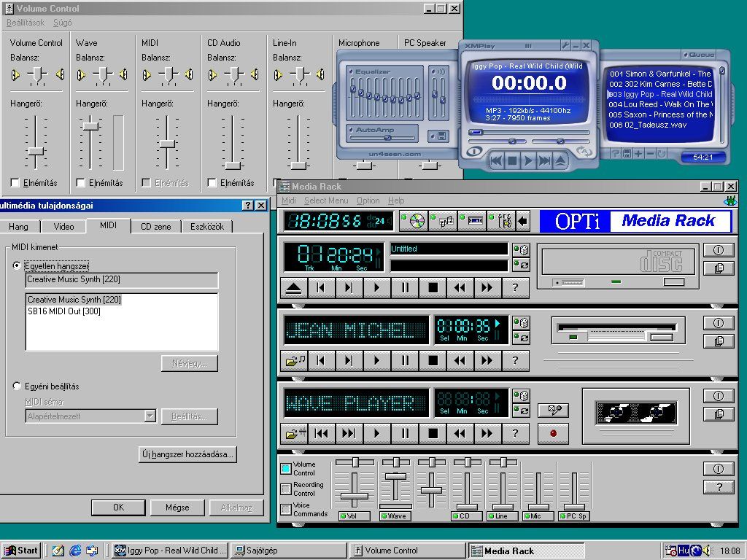Pause the MIDI player deck

coord(405,360)
